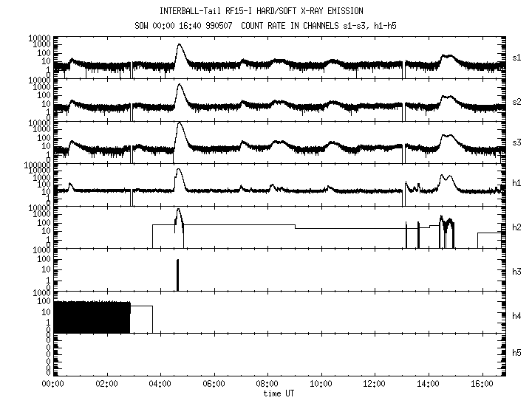Select the h2 channel label
The width and height of the screenshot is (532, 406).
pos(517,227)
